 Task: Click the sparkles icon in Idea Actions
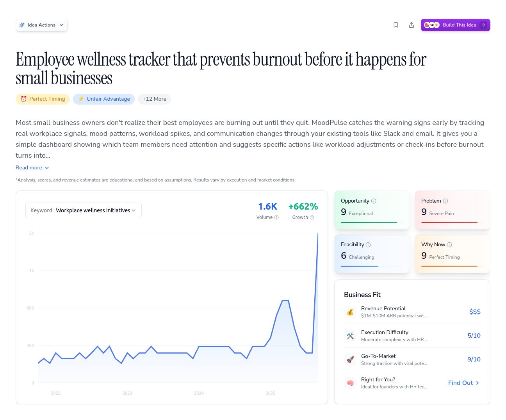pyautogui.click(x=22, y=25)
